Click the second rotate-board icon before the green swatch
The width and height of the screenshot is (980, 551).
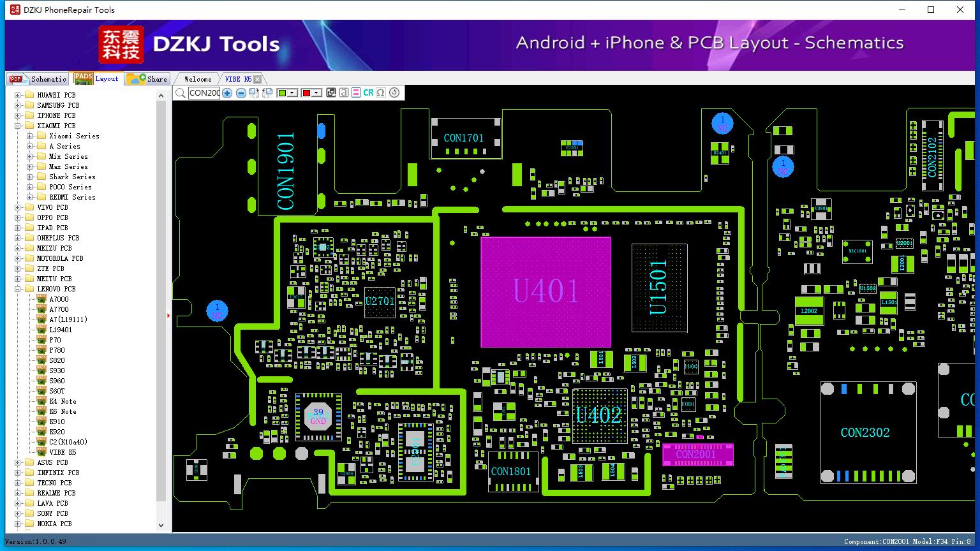pyautogui.click(x=267, y=93)
